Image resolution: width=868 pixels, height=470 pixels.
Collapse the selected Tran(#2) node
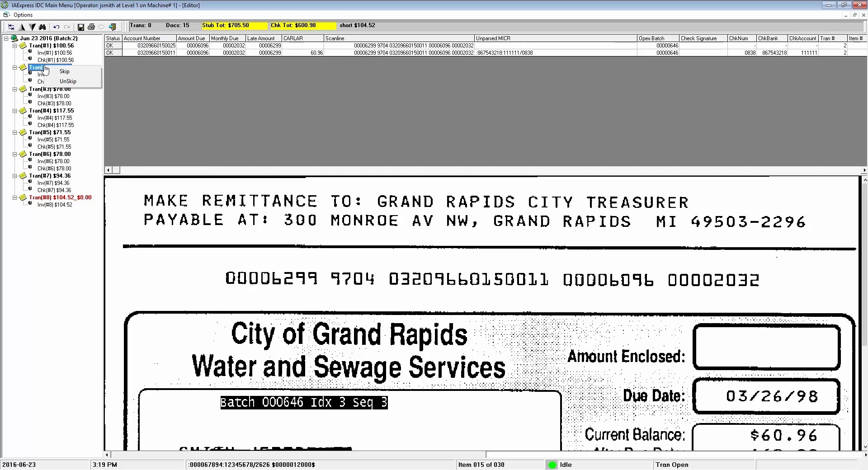15,67
